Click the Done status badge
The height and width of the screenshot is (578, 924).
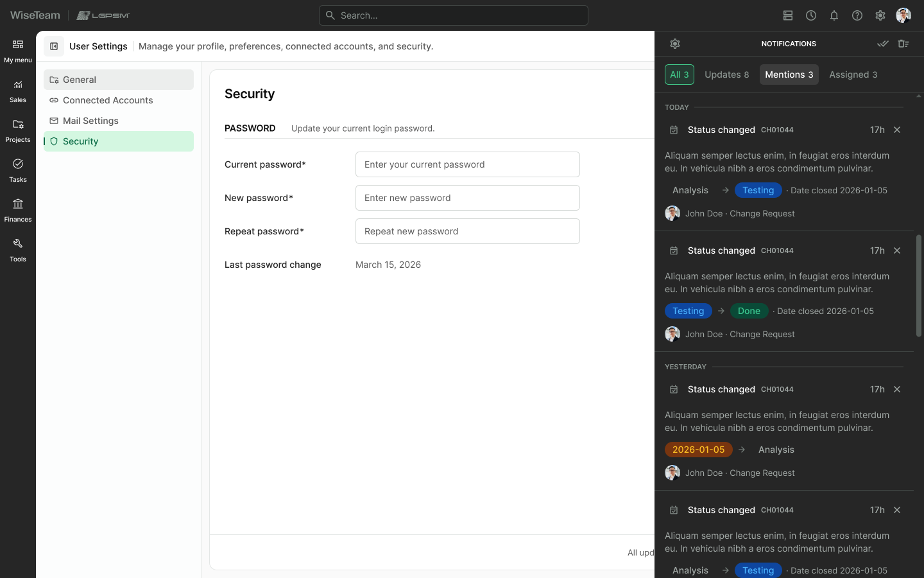749,311
